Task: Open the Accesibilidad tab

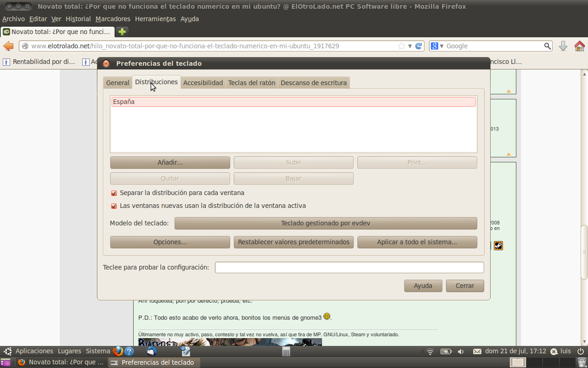Action: click(x=203, y=83)
